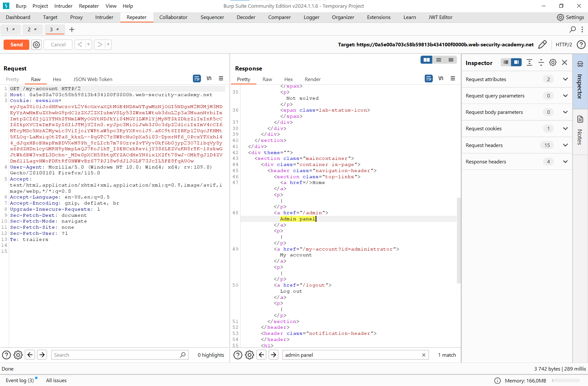Add a new Repeater tab
Image resolution: width=588 pixels, height=386 pixels.
(72, 30)
